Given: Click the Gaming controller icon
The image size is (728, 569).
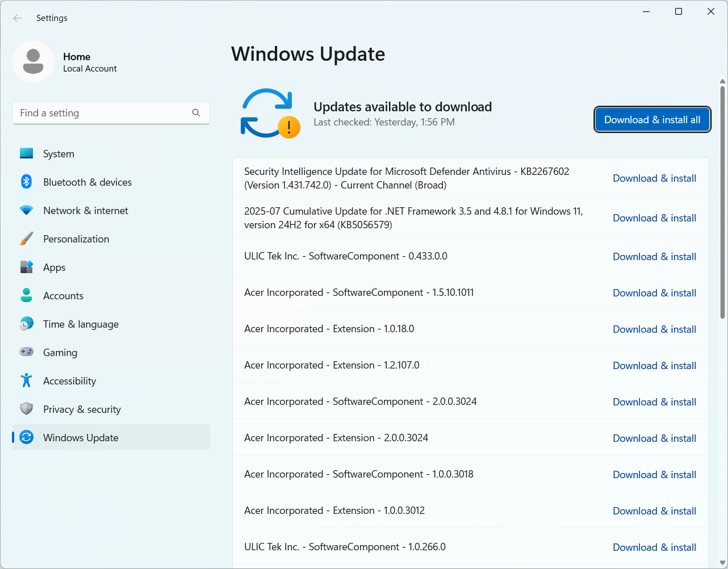Looking at the screenshot, I should click(26, 352).
